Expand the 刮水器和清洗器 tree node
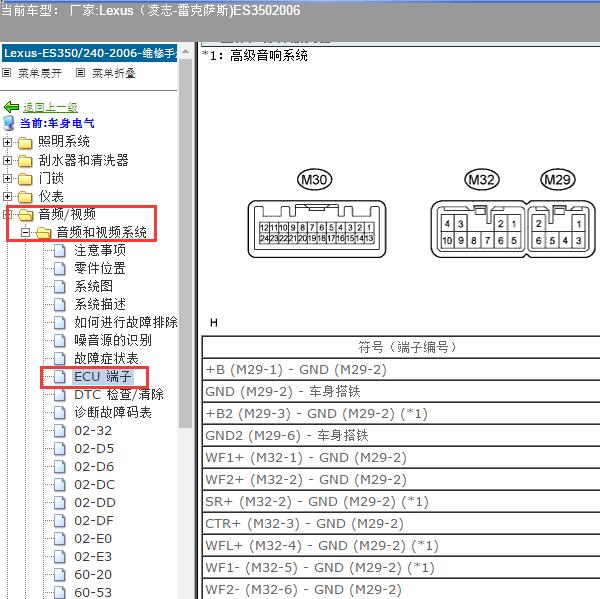The width and height of the screenshot is (600, 599). [x=8, y=160]
